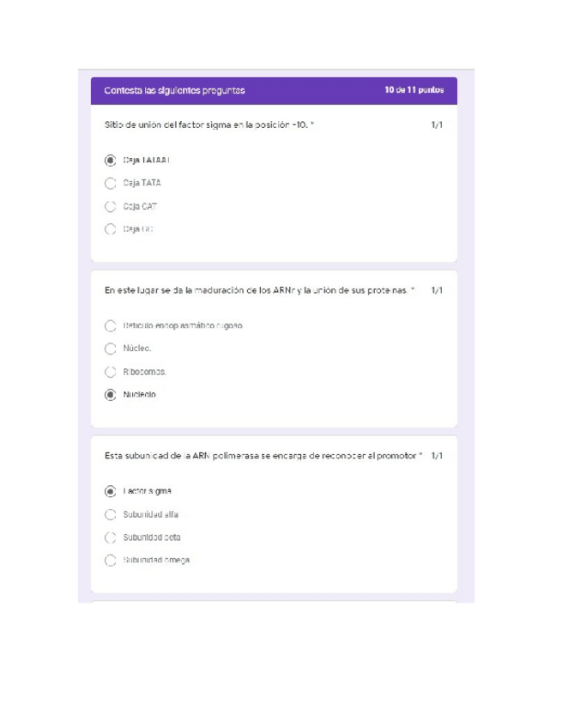
Task: Choose the Factor sigma option
Action: 110,491
